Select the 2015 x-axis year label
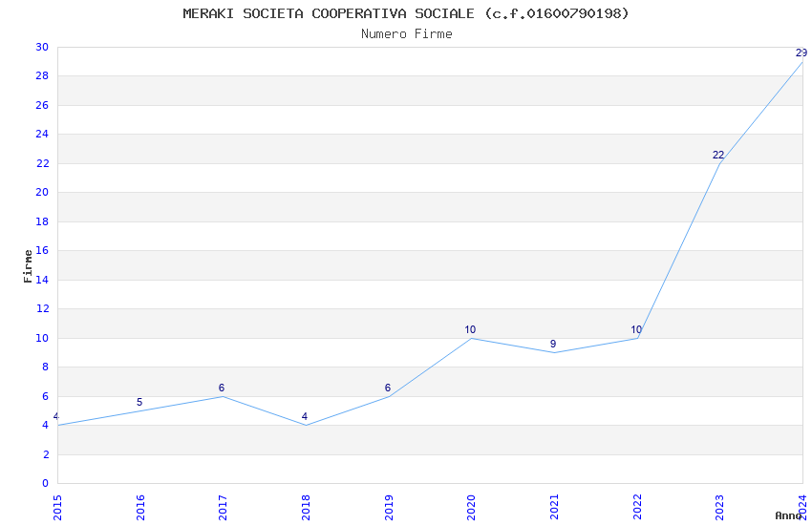Screen dimensions: 812x525 [x=57, y=508]
